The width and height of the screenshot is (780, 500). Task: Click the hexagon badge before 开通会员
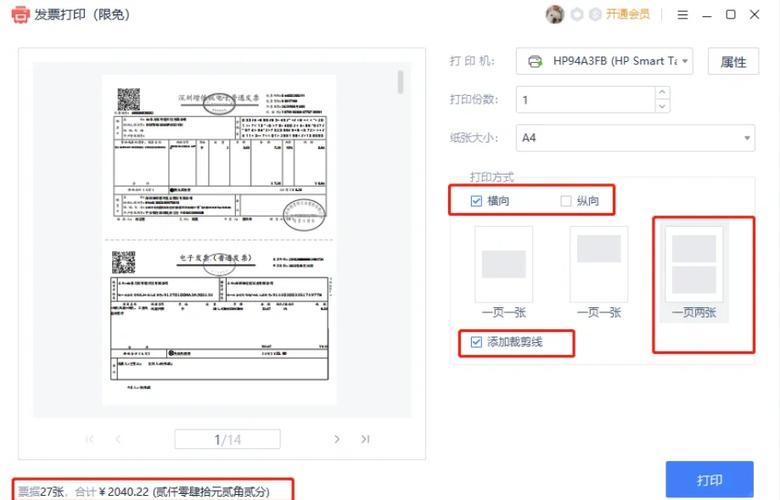595,14
